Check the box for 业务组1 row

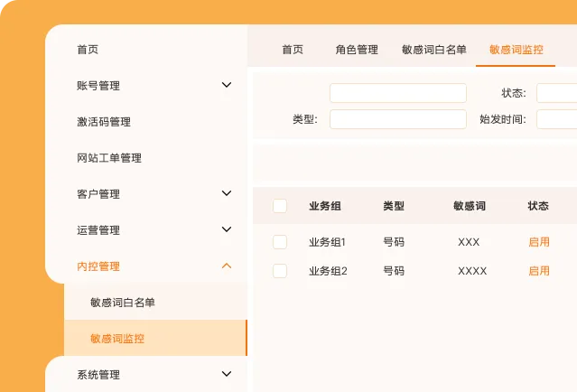280,242
